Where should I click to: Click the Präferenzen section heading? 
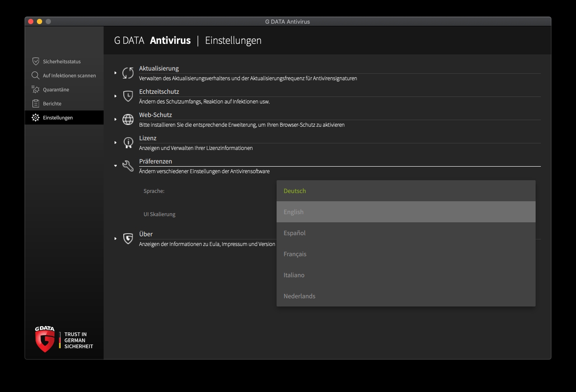tap(155, 161)
